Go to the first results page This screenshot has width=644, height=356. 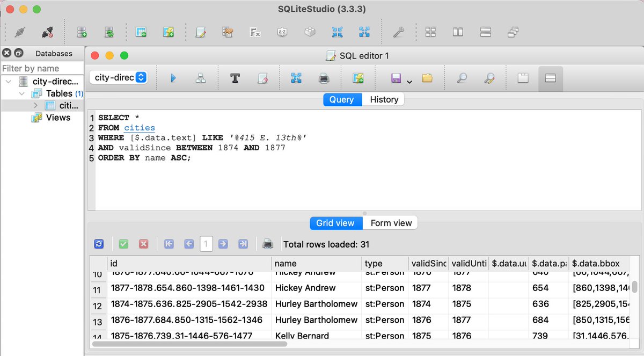[x=169, y=244]
